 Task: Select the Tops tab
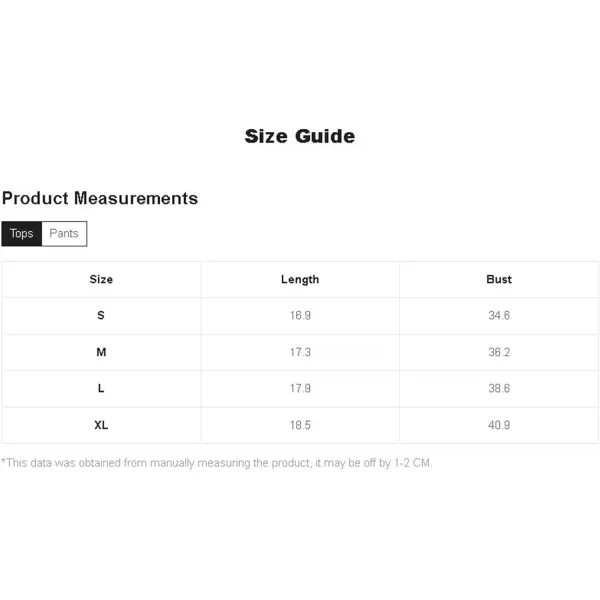pos(21,233)
